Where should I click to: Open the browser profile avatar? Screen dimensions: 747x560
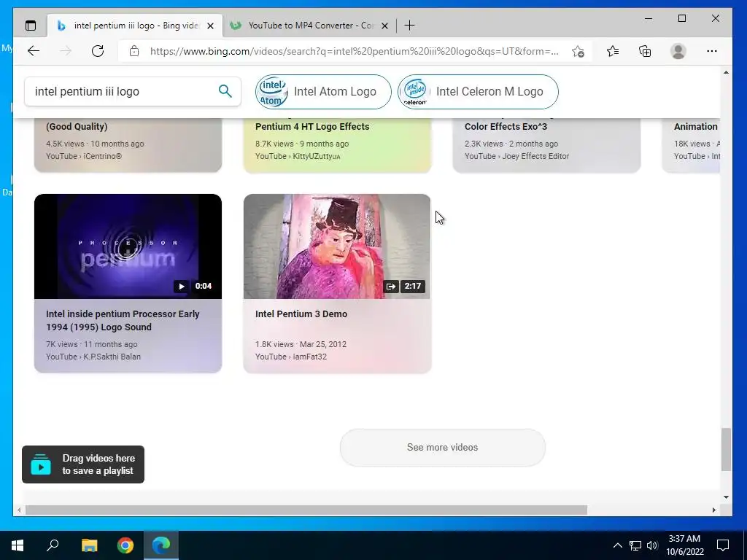678,51
